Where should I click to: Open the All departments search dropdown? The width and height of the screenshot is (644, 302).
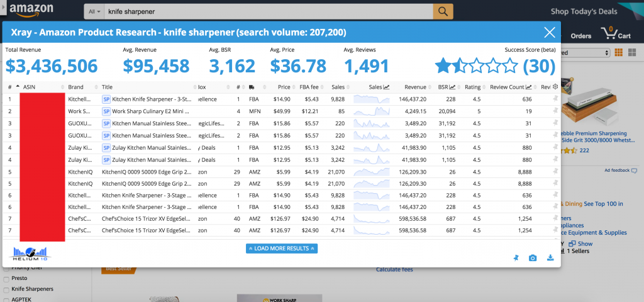(94, 11)
